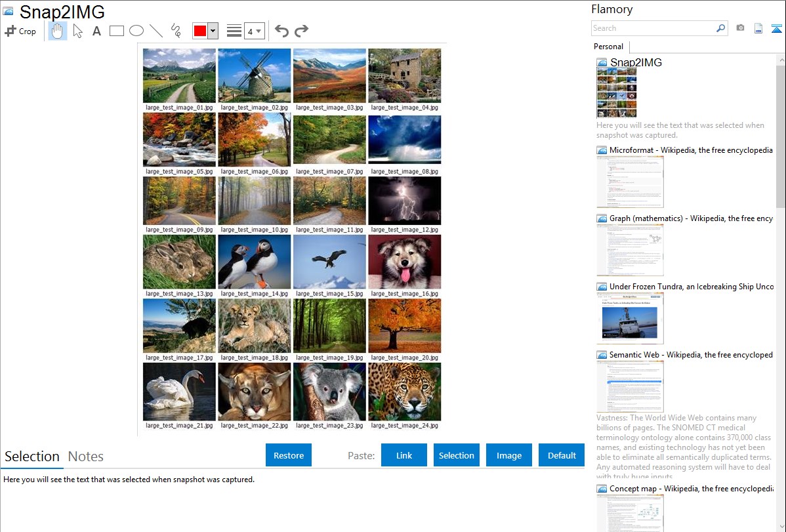Viewport: 786px width, 532px height.
Task: Click the document page icon
Action: (x=758, y=28)
